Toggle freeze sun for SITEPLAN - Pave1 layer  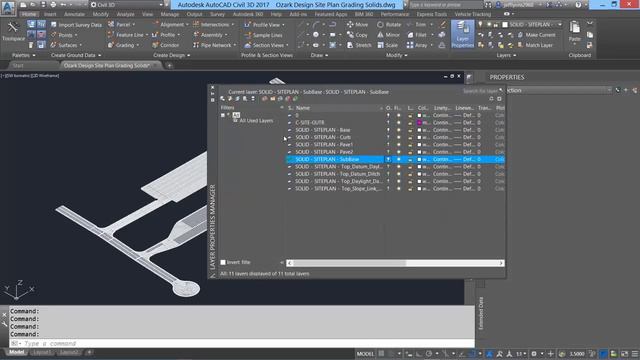399,144
